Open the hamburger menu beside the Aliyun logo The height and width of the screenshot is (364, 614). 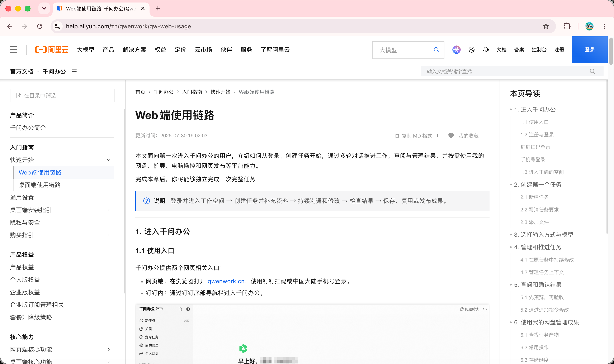tap(13, 50)
